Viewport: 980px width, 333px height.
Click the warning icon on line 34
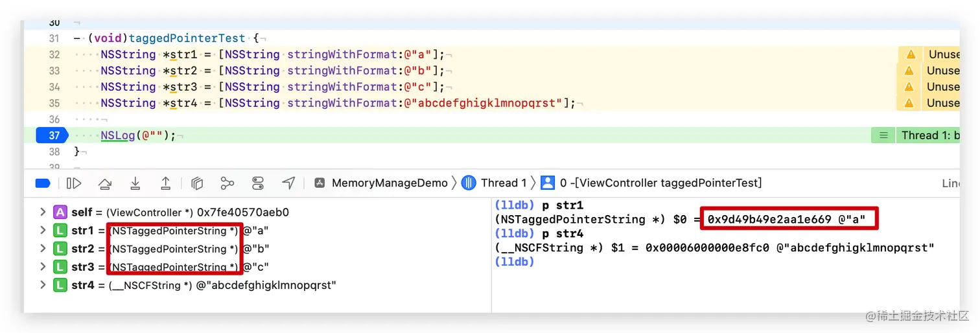point(910,87)
